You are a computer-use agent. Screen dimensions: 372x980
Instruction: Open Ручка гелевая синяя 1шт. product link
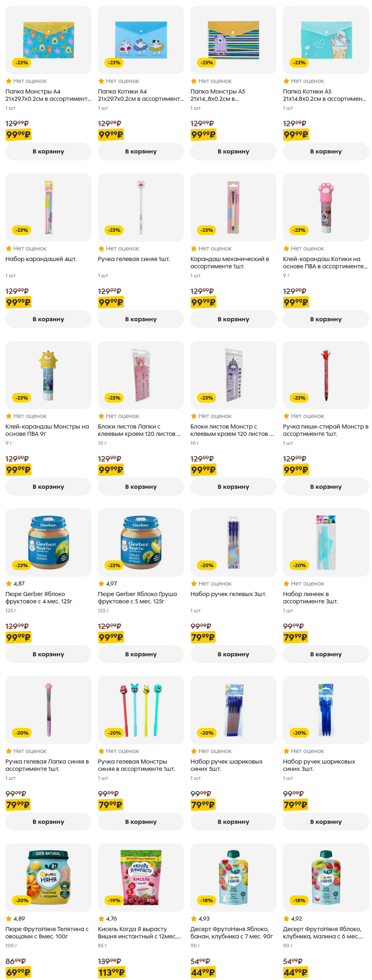click(134, 259)
